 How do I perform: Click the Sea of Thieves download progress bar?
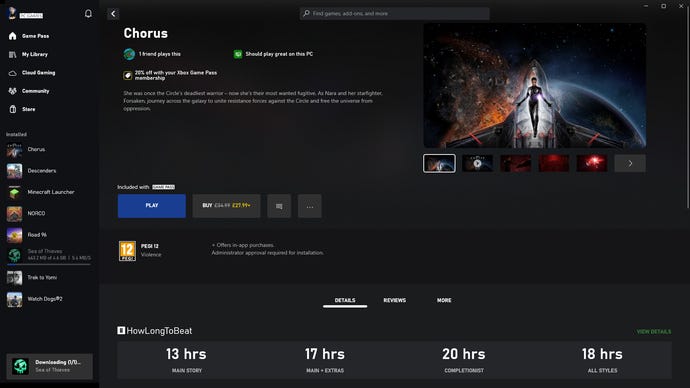point(49,264)
